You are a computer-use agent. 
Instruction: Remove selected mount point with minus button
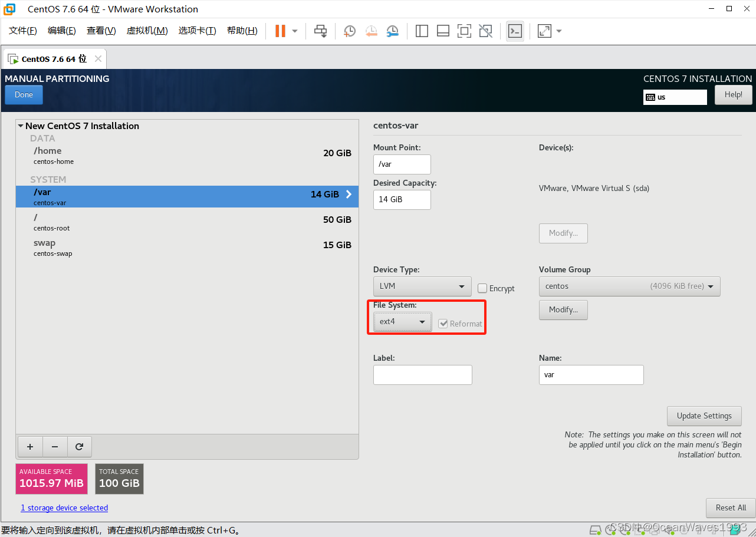click(x=55, y=447)
